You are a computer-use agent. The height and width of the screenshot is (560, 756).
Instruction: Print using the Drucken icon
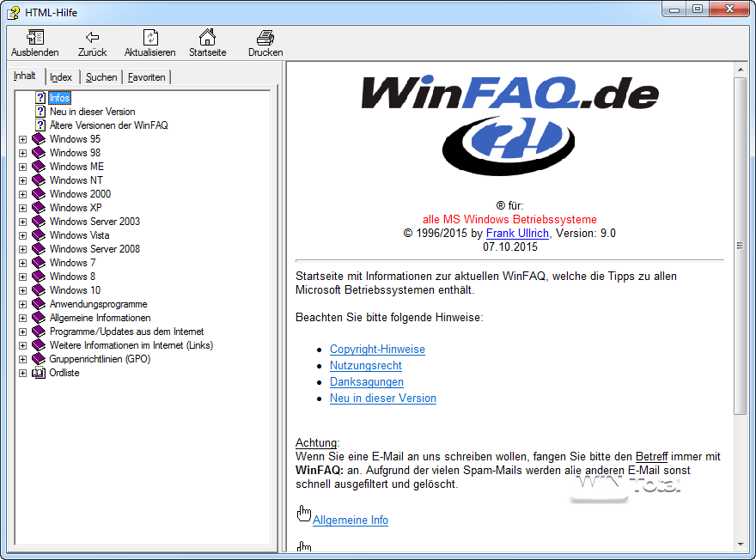(x=265, y=37)
